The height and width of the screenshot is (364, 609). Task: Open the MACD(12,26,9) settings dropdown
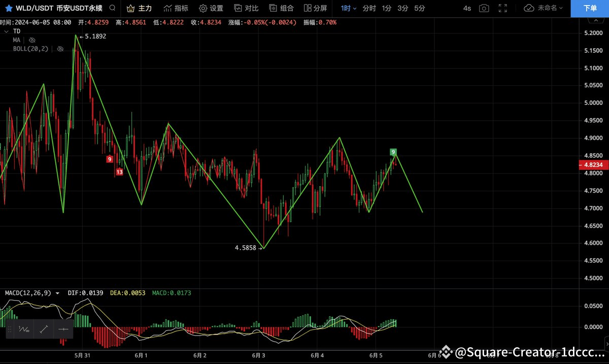[57, 293]
